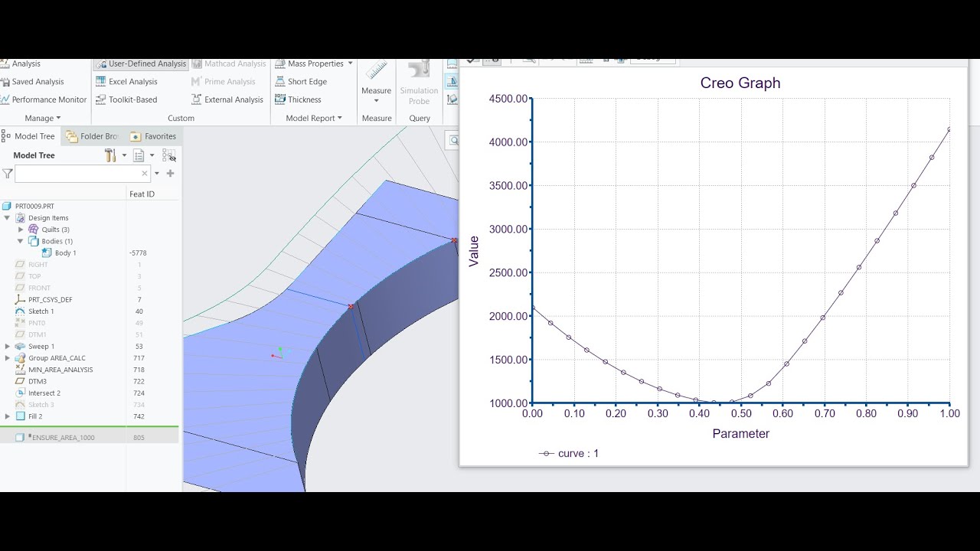
Task: Add search filter with plus icon
Action: (x=170, y=174)
